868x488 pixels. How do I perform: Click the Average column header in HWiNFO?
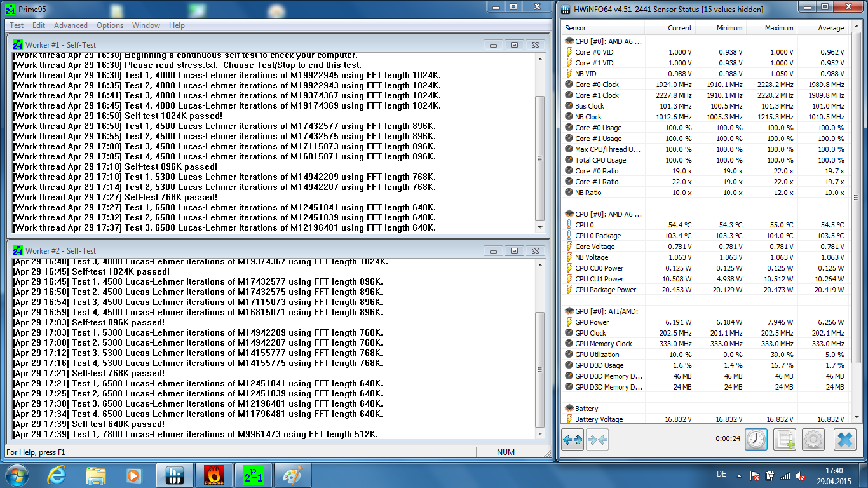823,28
